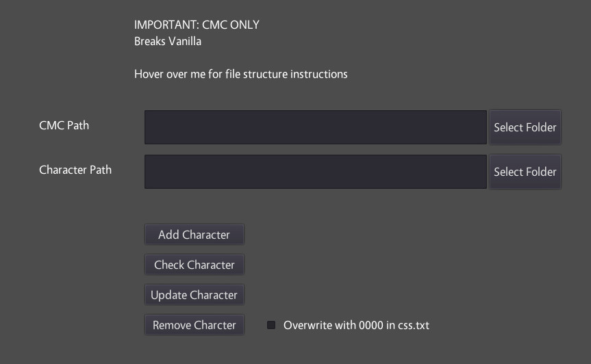Screen dimensions: 591x364
Task: Focus the text box beside the CMC Path label
Action: (x=315, y=127)
